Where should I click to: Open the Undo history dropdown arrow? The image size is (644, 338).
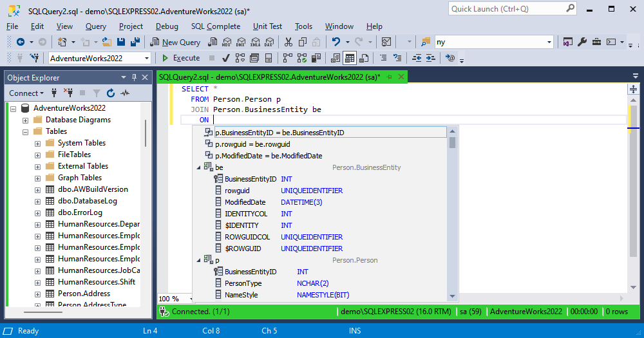point(348,42)
